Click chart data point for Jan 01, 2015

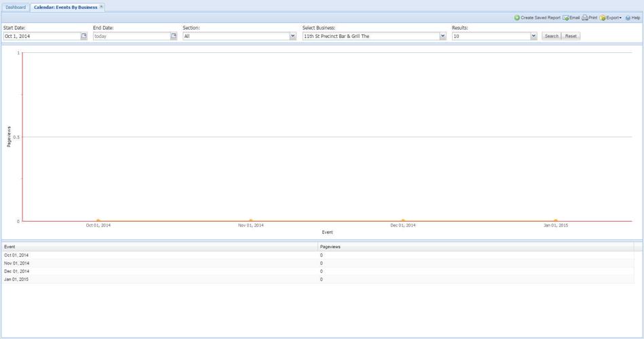(x=555, y=221)
